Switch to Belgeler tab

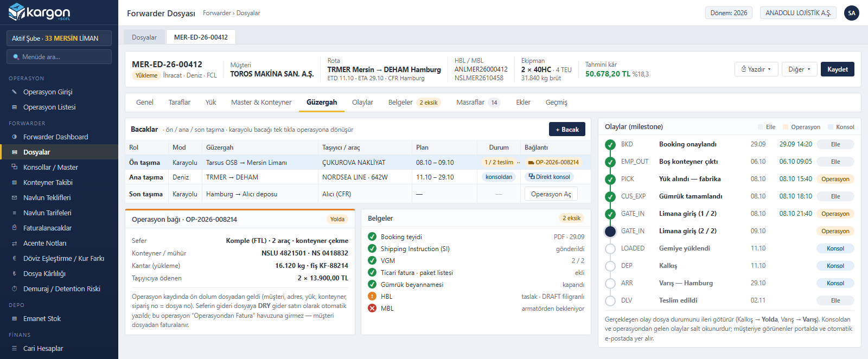tap(414, 102)
